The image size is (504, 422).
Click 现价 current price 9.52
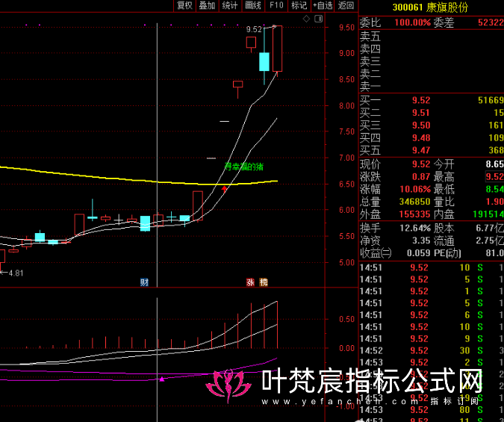[421, 164]
